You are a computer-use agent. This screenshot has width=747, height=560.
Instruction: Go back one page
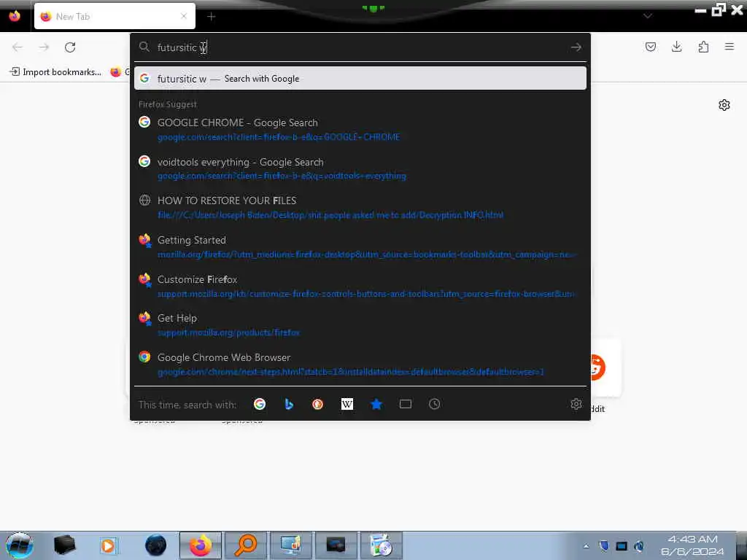pyautogui.click(x=18, y=47)
